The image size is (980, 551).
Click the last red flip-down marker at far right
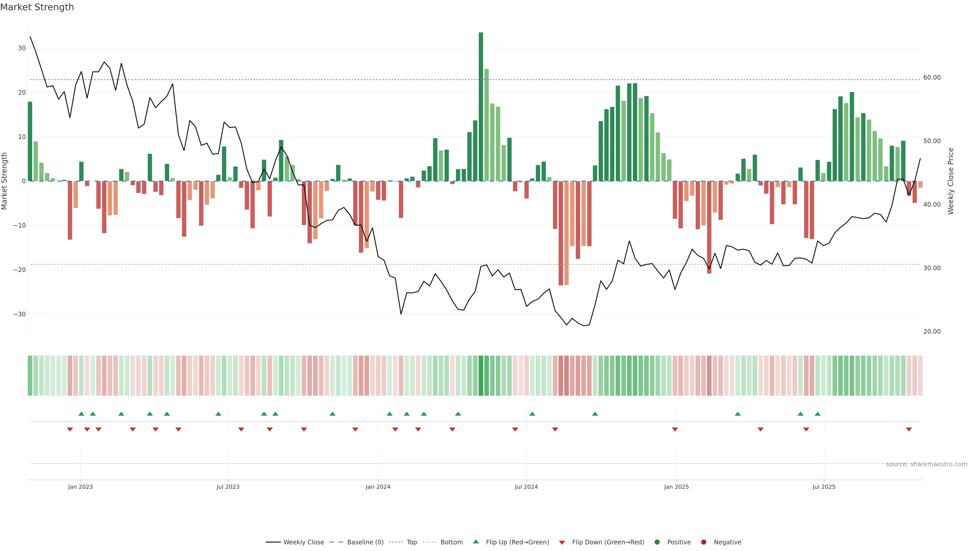tap(909, 429)
